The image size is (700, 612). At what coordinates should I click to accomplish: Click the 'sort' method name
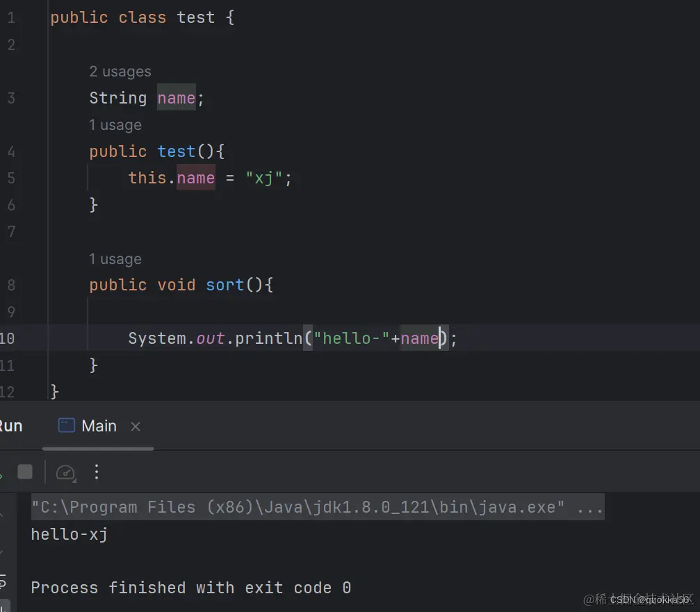225,285
